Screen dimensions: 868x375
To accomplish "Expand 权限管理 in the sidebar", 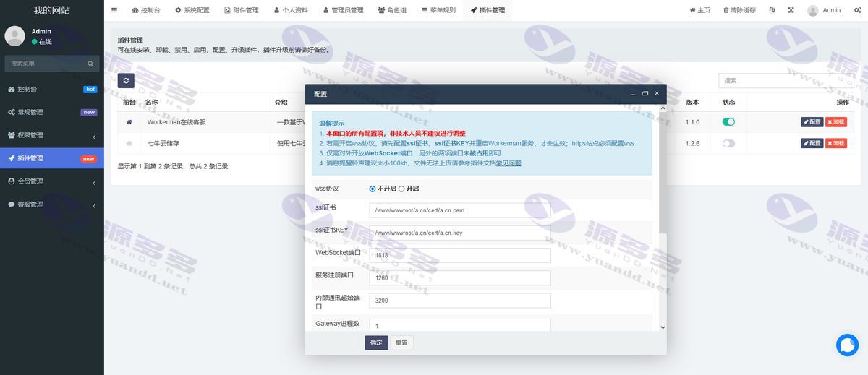I will (52, 135).
